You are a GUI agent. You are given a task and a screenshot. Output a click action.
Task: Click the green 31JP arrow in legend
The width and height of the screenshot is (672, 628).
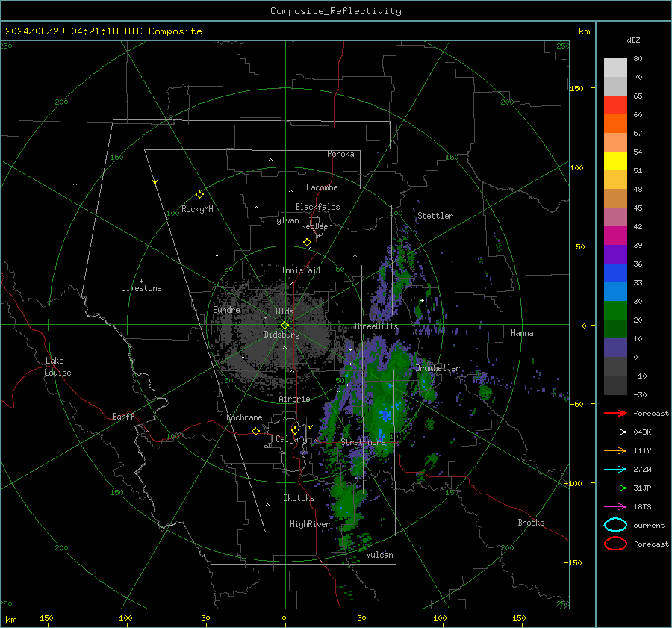615,488
